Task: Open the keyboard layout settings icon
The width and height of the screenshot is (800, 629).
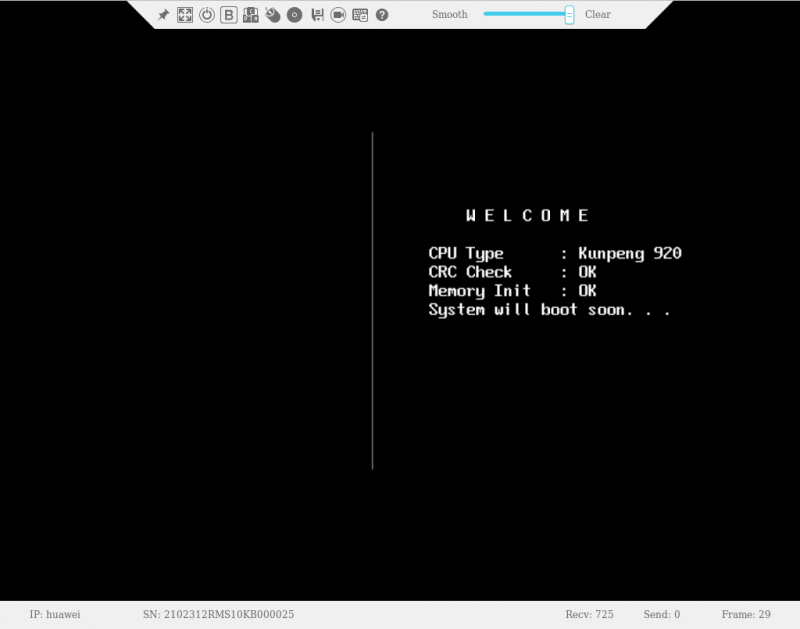Action: click(360, 15)
